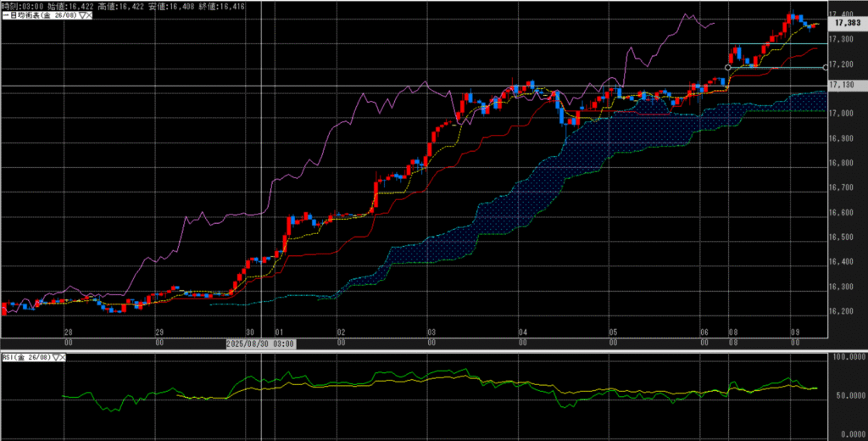Click the 17,000 label on the price axis
This screenshot has height=441, width=868.
point(842,114)
